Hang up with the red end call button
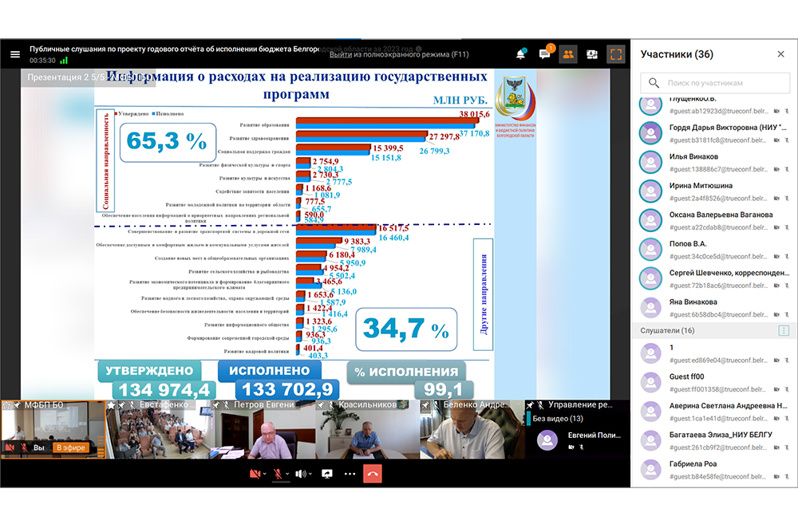Viewport: 798px width, 532px height. (x=372, y=474)
